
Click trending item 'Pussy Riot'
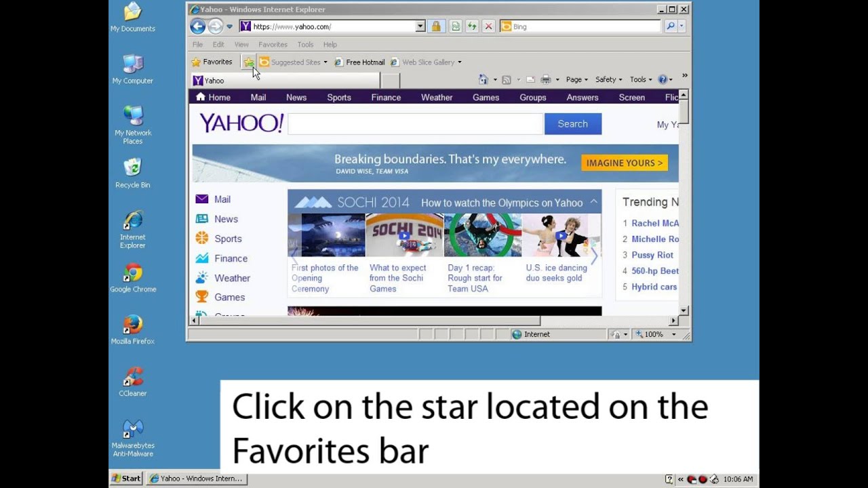pyautogui.click(x=652, y=255)
